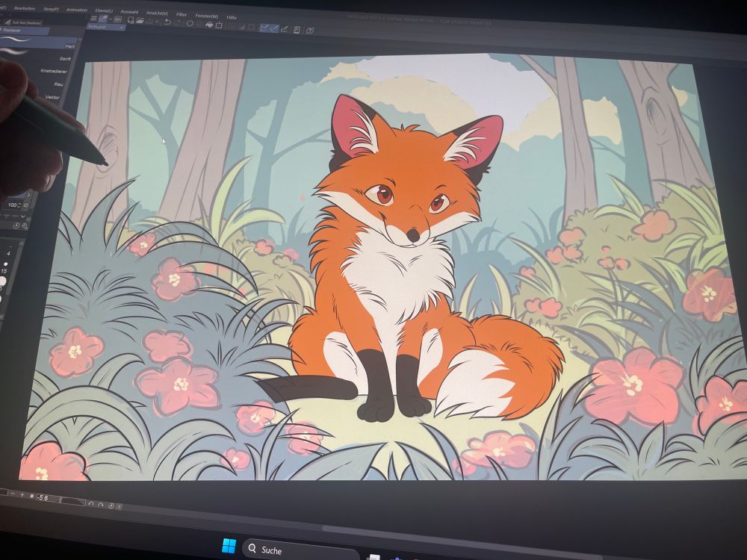Click the zoom in plus button
This screenshot has height=560, width=747.
pos(22,495)
